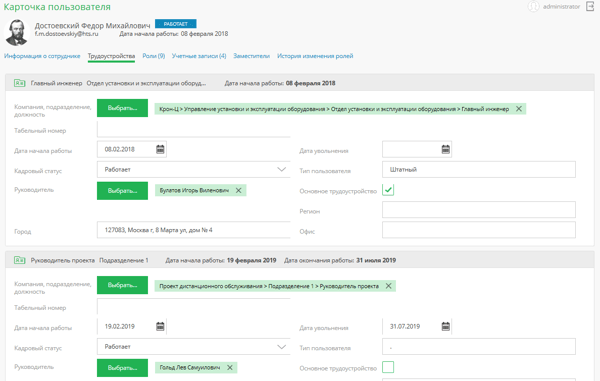
Task: Click Табельный номер field in second employment
Action: (x=194, y=306)
